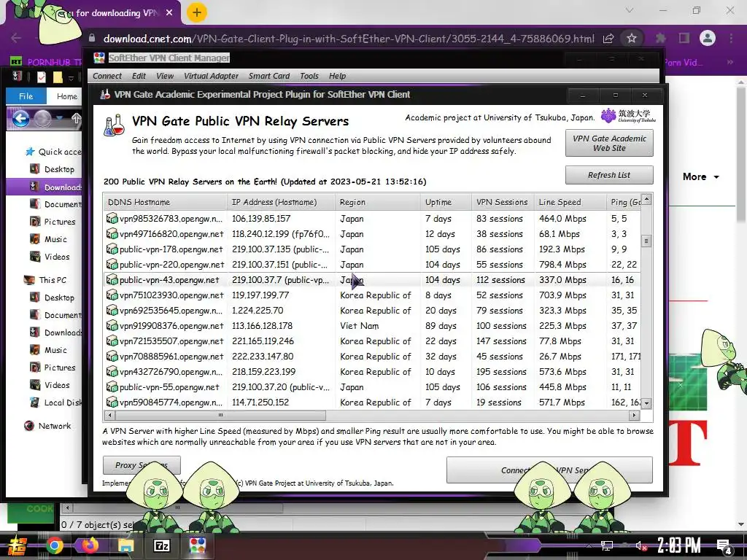Open Chrome extensions puzzle icon
This screenshot has width=747, height=560.
(660, 38)
